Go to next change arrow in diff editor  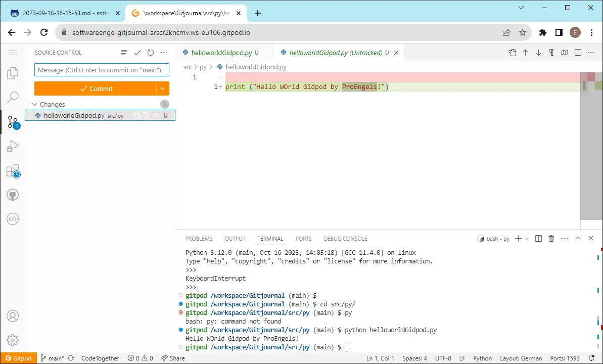pos(538,53)
